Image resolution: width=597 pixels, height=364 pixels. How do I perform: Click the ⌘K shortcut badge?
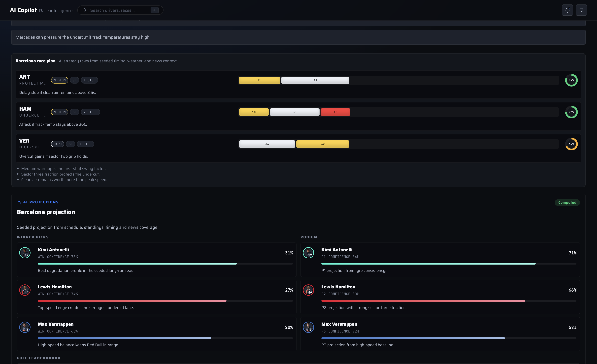pyautogui.click(x=154, y=10)
